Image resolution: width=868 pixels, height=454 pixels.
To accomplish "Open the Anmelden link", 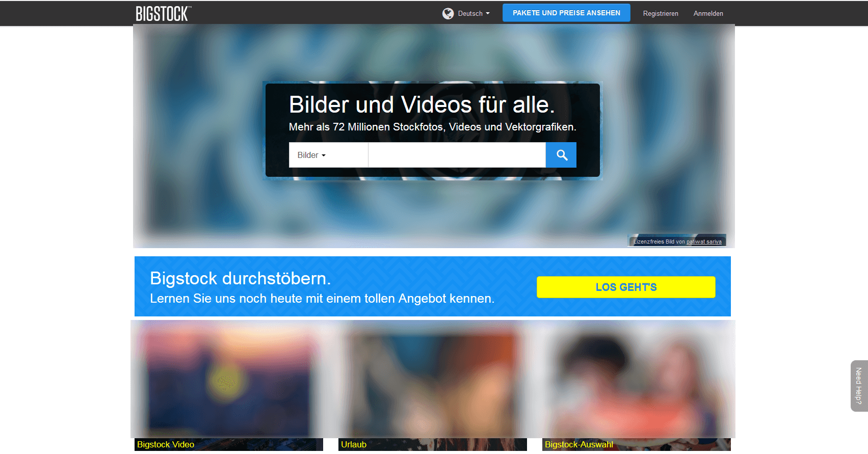I will (x=708, y=14).
